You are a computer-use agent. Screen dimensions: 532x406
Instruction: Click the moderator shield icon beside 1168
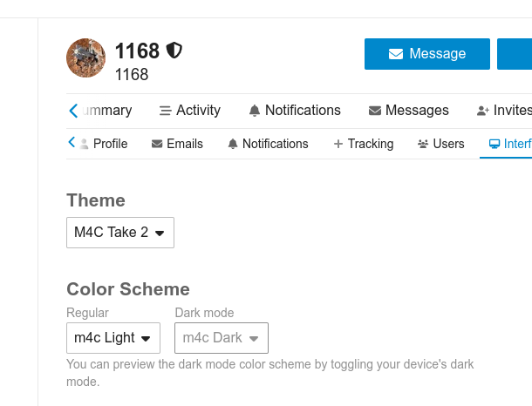(174, 51)
